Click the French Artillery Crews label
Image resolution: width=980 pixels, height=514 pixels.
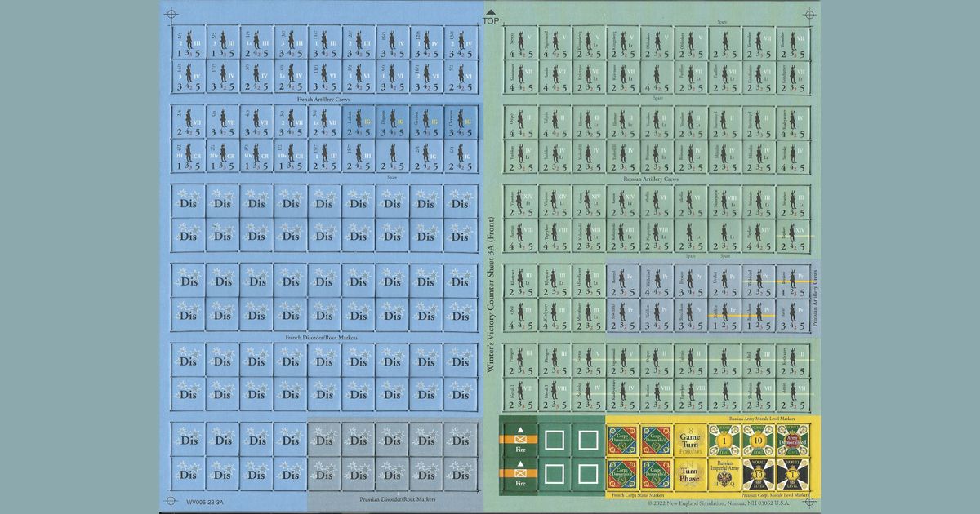pyautogui.click(x=325, y=98)
